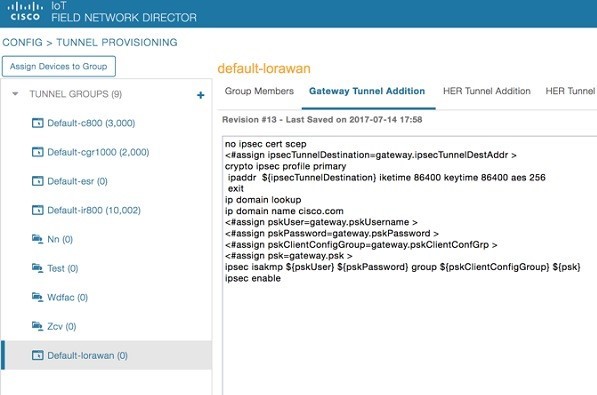
Task: Click the Zcv group folder icon
Action: [x=37, y=326]
